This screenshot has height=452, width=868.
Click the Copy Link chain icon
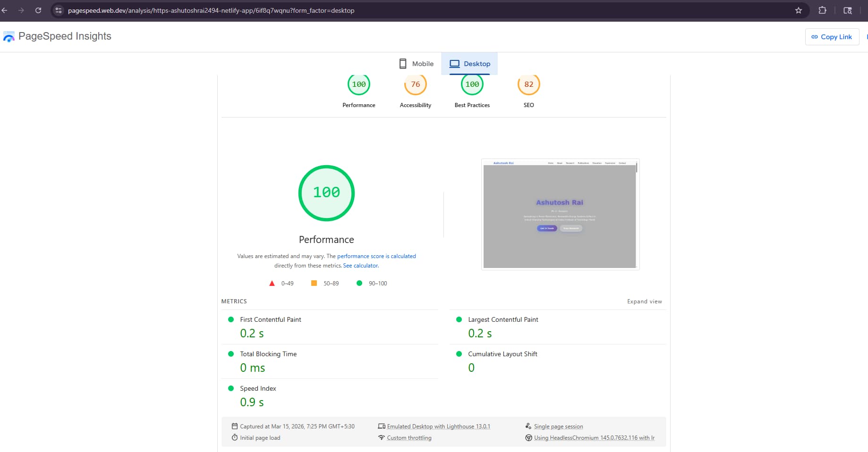[815, 36]
